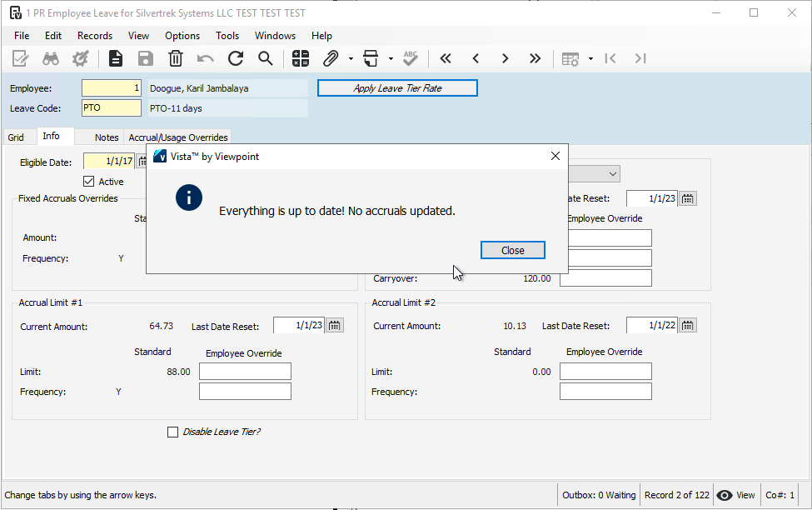Create a new record with document icon
The image size is (812, 510).
(x=116, y=58)
